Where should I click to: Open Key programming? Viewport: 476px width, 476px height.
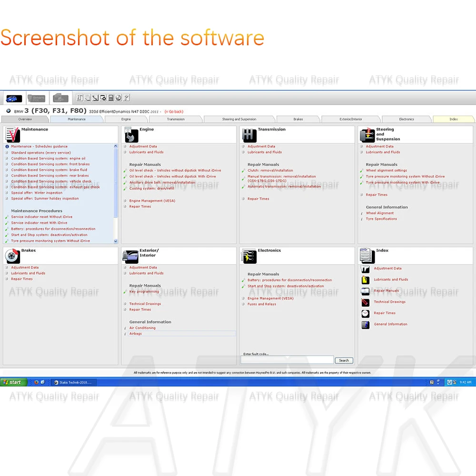pos(144,291)
